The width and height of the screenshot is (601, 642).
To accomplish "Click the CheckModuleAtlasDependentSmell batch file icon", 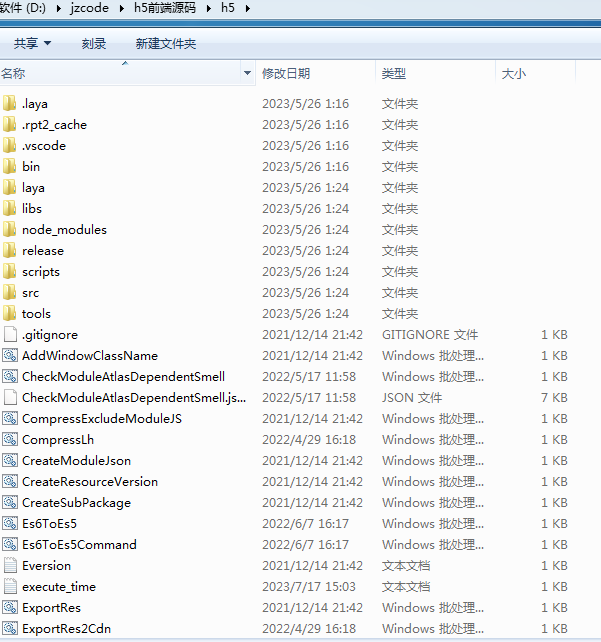I will [x=10, y=376].
